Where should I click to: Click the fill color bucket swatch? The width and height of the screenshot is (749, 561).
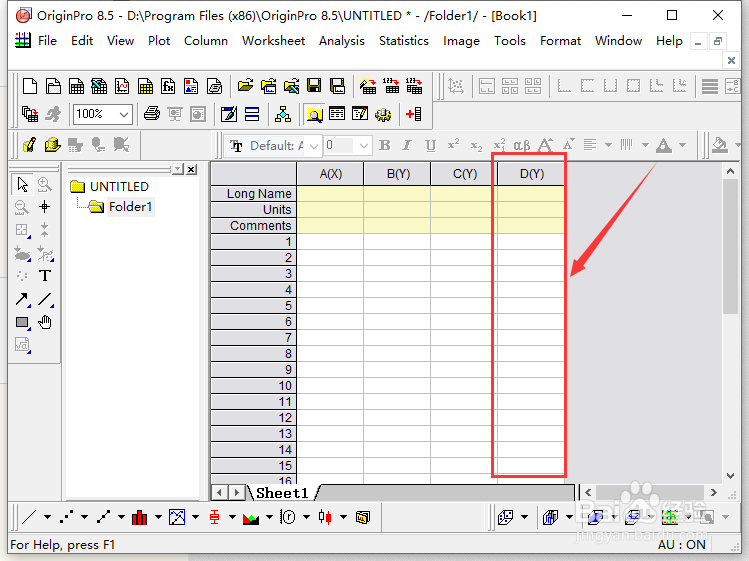pyautogui.click(x=719, y=145)
